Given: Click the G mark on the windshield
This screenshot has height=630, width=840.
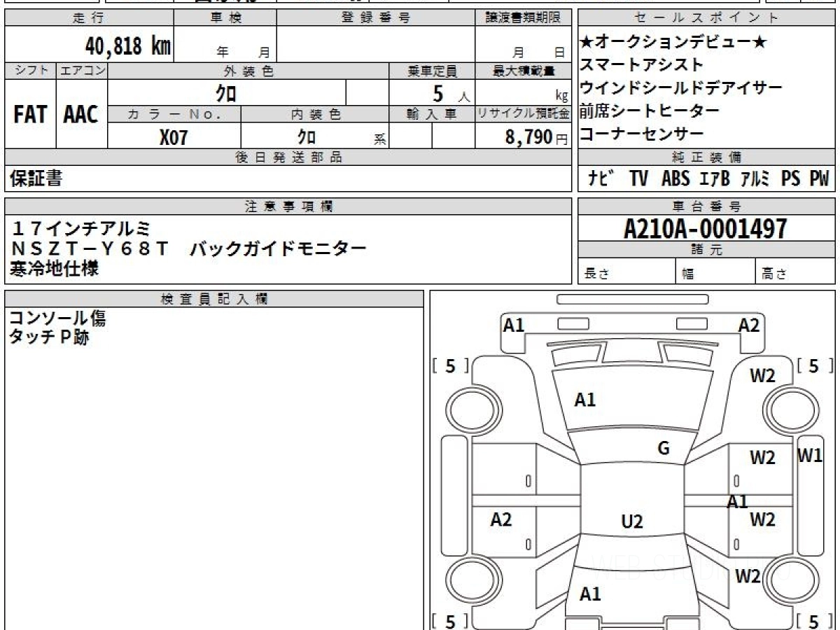Looking at the screenshot, I should pos(664,449).
